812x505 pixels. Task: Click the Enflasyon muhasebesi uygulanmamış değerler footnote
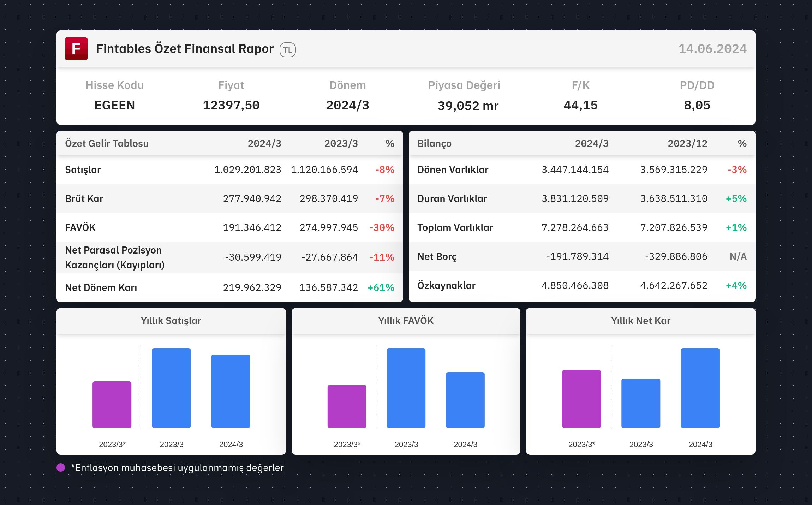pos(177,468)
